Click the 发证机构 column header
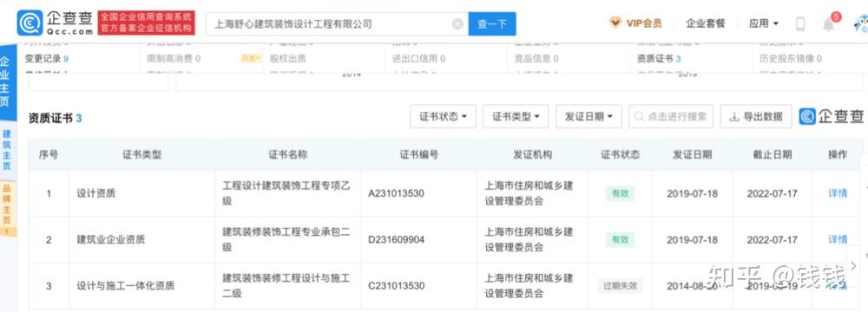The image size is (868, 312). pyautogui.click(x=533, y=155)
